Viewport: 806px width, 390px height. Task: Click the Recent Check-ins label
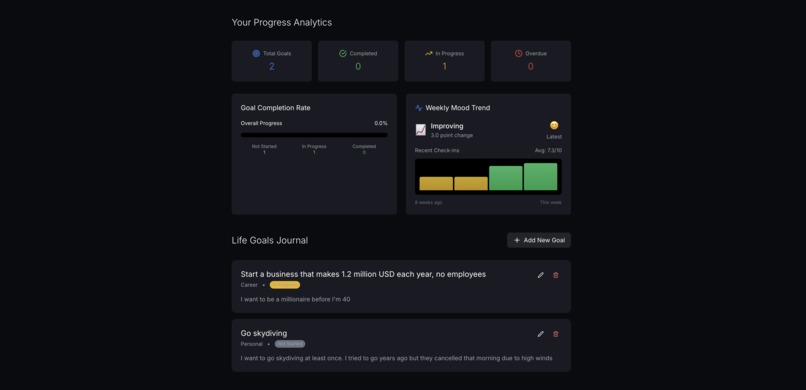click(x=437, y=151)
